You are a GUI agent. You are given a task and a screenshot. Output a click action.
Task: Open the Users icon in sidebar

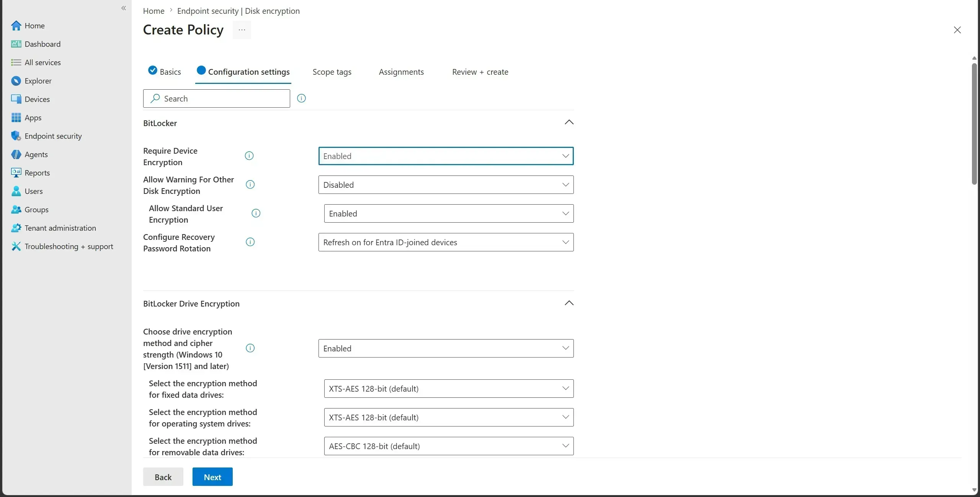click(x=16, y=191)
